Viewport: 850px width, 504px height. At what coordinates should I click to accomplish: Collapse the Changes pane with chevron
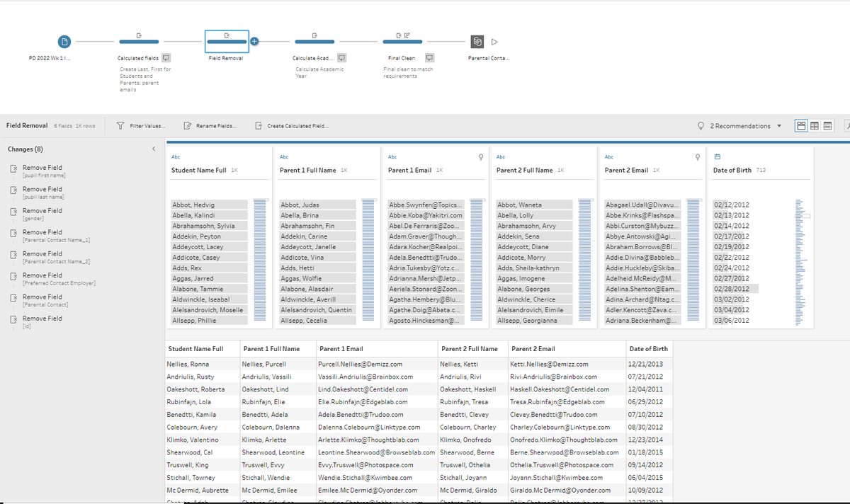click(154, 149)
